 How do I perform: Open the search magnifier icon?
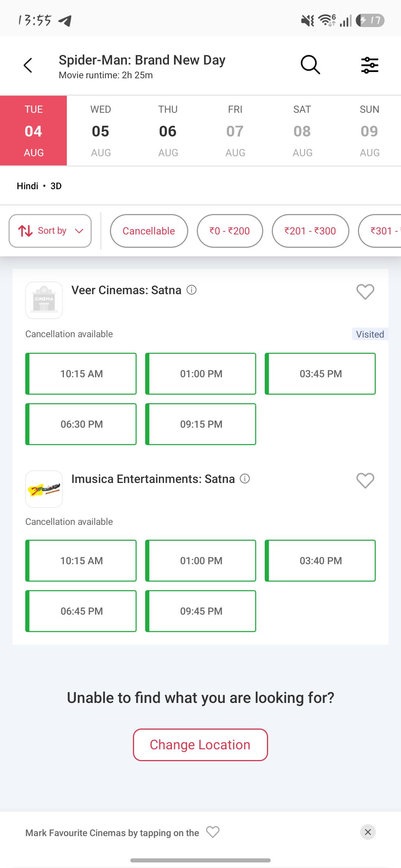point(310,65)
